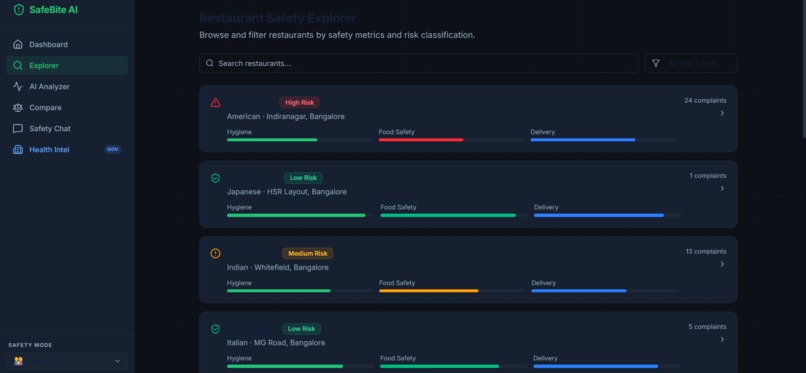Click the Dashboard home icon
The height and width of the screenshot is (373, 806).
(18, 45)
